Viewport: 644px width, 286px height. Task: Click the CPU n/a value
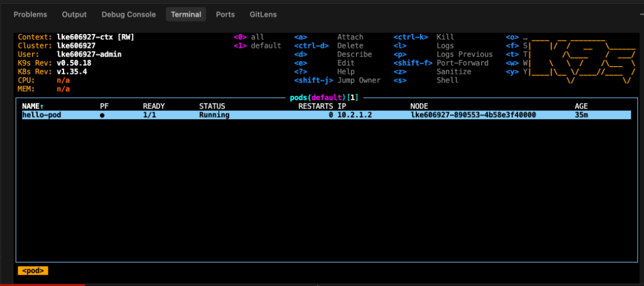click(64, 80)
